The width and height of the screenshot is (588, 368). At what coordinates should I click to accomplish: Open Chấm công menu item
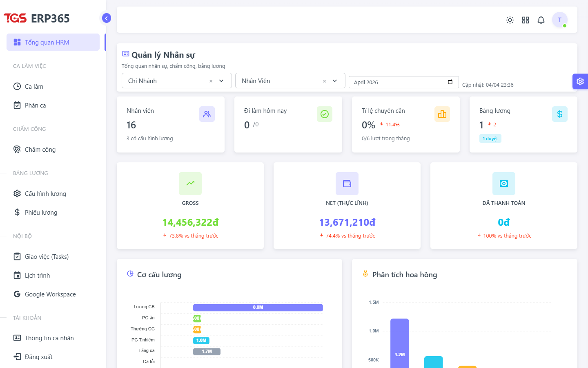53,149
